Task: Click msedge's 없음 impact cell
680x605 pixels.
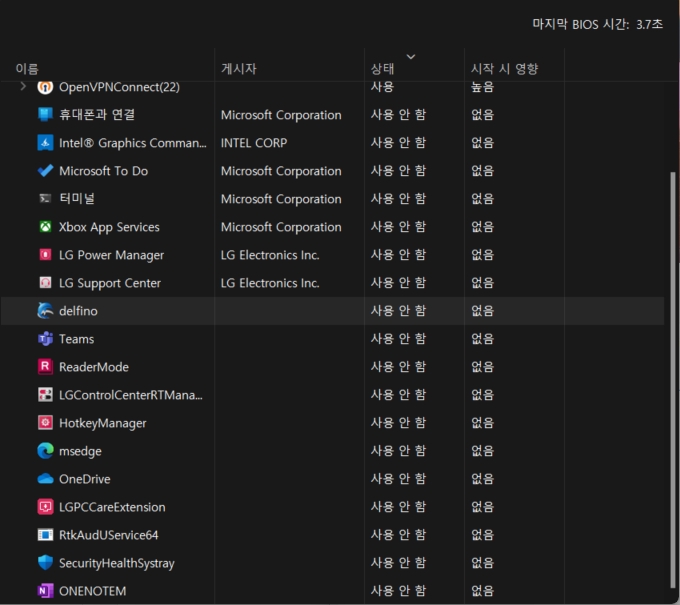Action: tap(482, 451)
